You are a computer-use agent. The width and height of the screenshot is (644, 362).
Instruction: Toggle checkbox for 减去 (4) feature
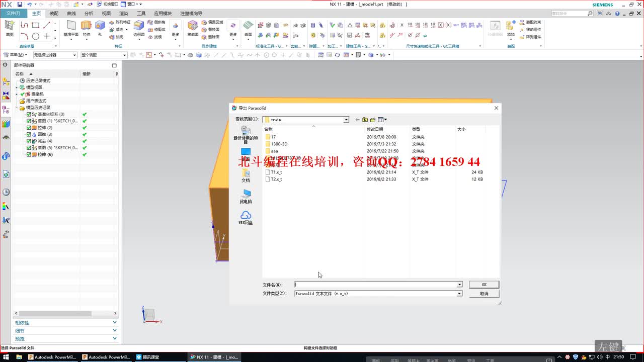[29, 141]
